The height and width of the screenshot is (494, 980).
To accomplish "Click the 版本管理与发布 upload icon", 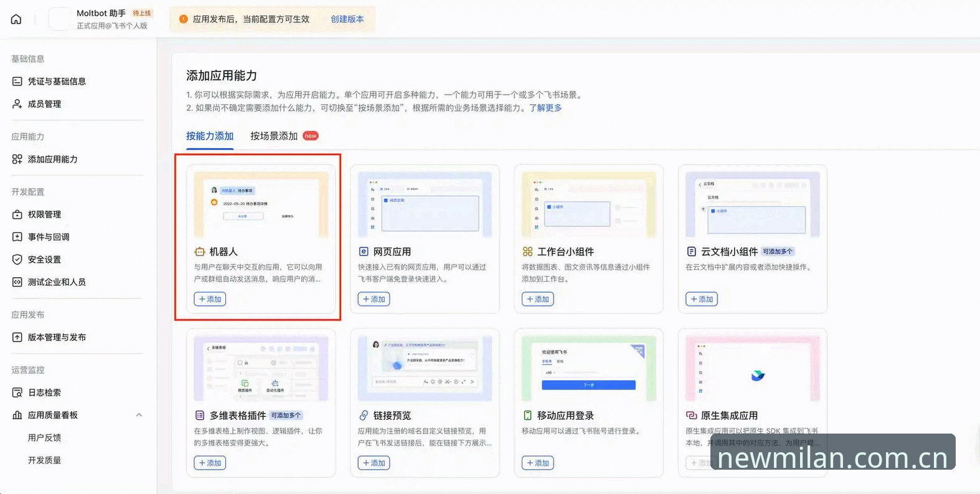I will click(17, 338).
